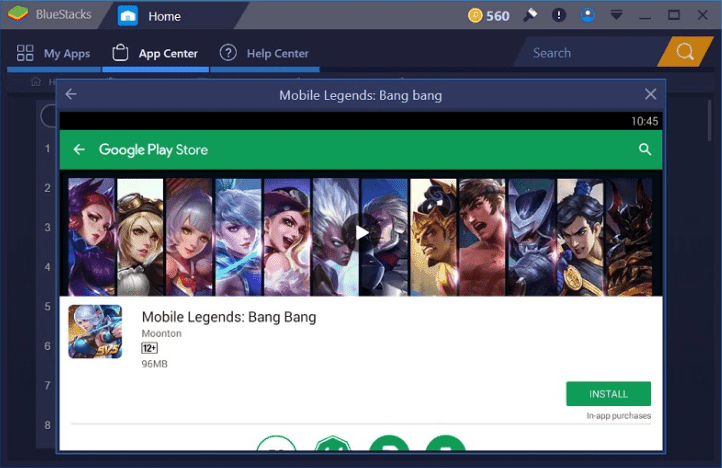Click the Moonton developer link
722x468 pixels.
click(x=162, y=333)
